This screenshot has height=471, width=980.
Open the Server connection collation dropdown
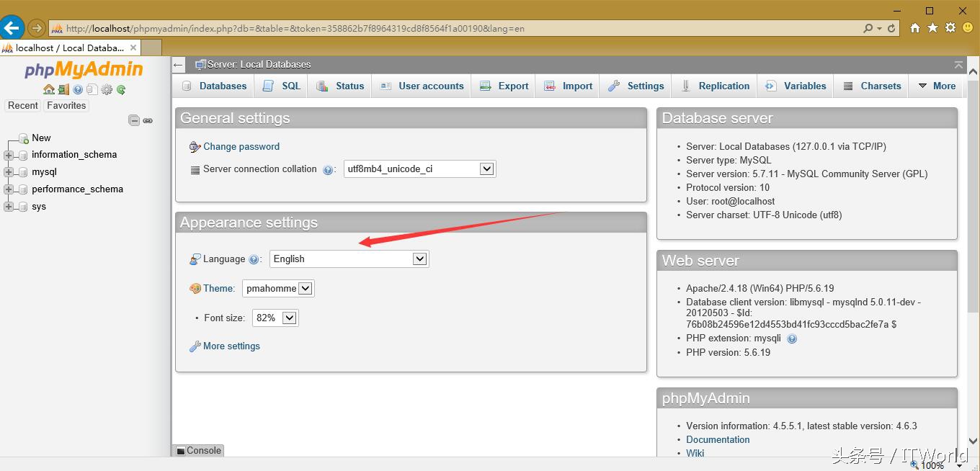coord(419,169)
